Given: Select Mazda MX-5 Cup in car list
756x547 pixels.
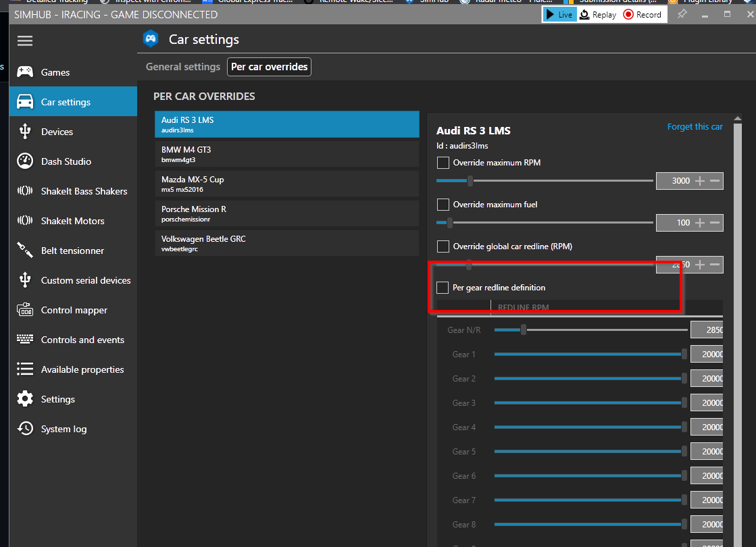Looking at the screenshot, I should click(x=287, y=184).
